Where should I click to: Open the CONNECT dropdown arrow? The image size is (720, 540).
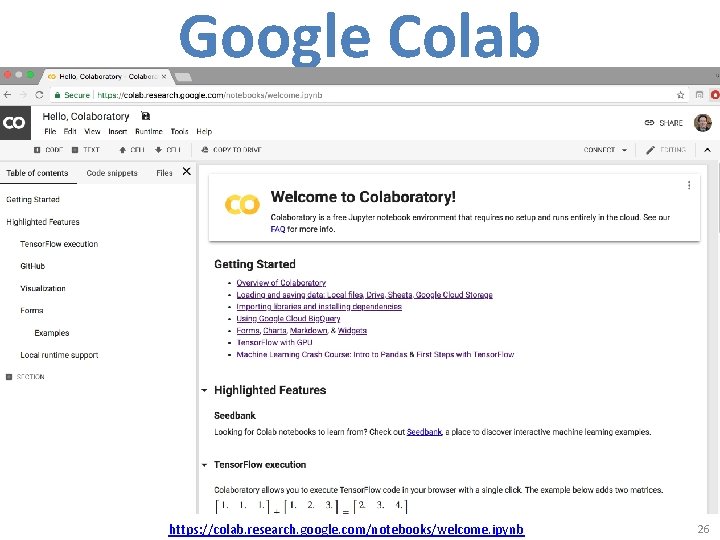pyautogui.click(x=624, y=150)
